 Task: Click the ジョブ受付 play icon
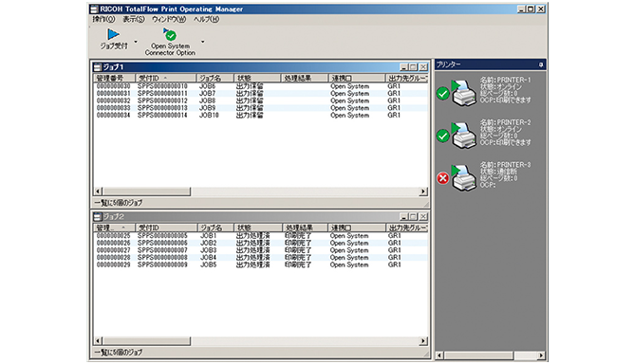113,34
